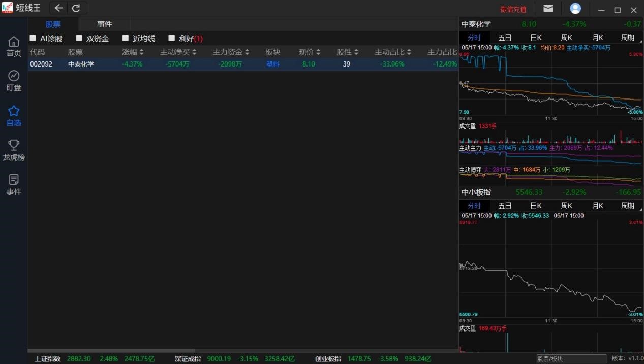Click the 中泰化学 intraday price chart
Image resolution: width=644 pixels, height=364 pixels.
tap(551, 83)
